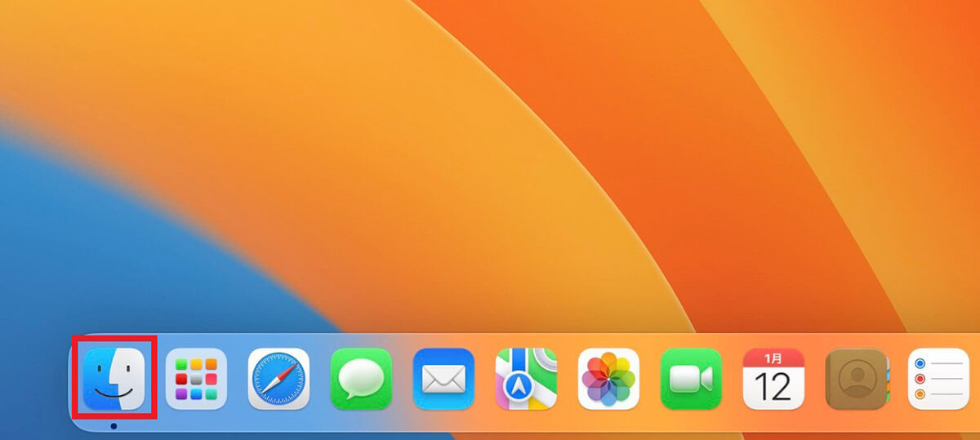Open Launchpad from the Dock

pyautogui.click(x=196, y=379)
